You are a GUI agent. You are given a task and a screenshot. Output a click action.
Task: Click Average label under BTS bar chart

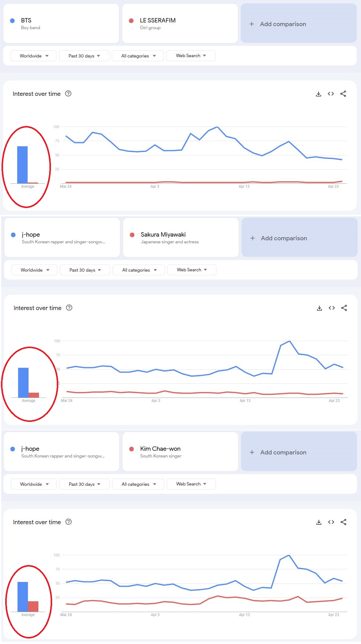point(28,187)
